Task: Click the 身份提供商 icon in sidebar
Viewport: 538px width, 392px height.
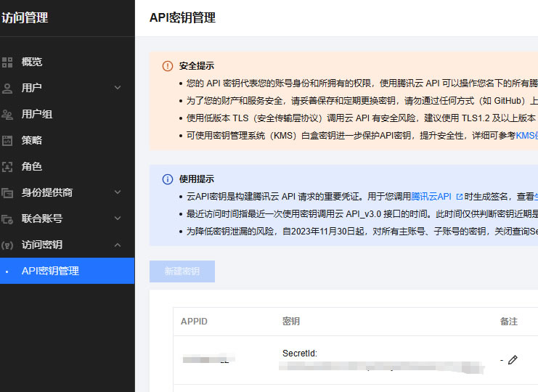Action: pyautogui.click(x=8, y=192)
